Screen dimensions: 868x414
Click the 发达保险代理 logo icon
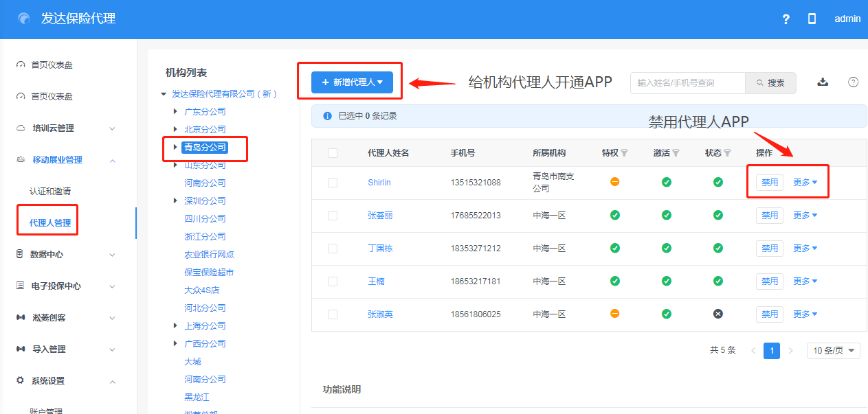25,19
